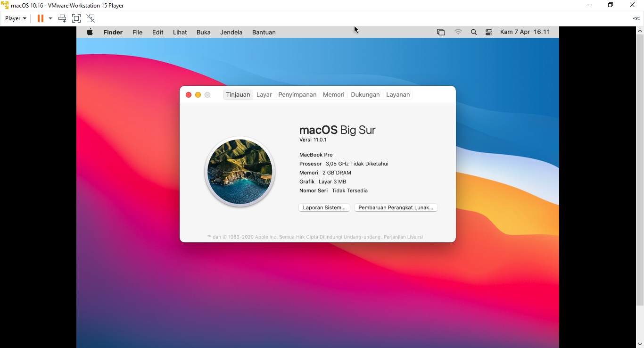Restore down the VMware Player window
This screenshot has width=644, height=348.
tap(611, 5)
